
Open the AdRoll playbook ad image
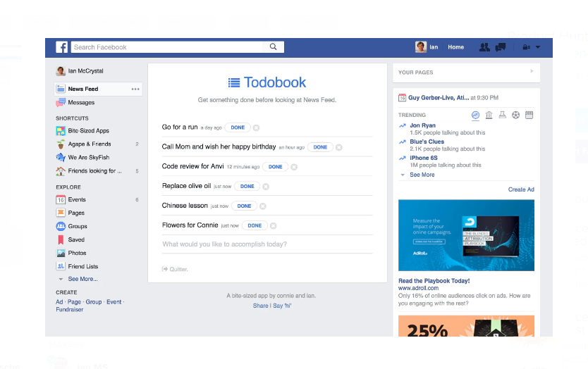(466, 235)
